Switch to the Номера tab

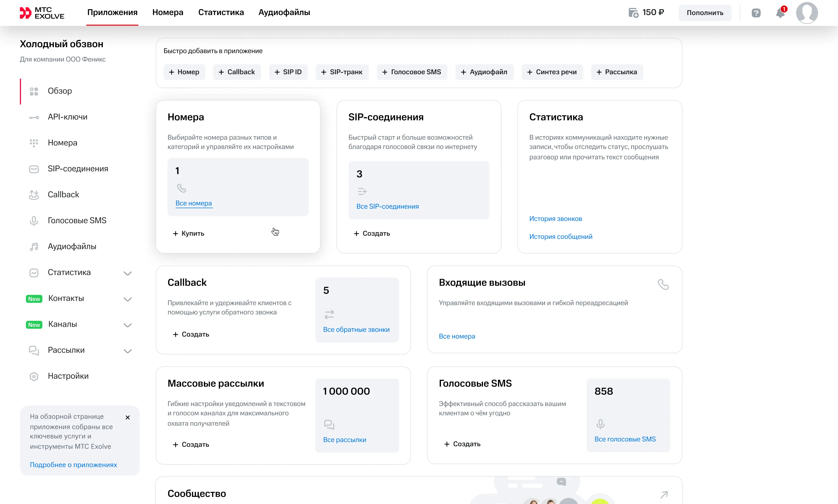[168, 12]
